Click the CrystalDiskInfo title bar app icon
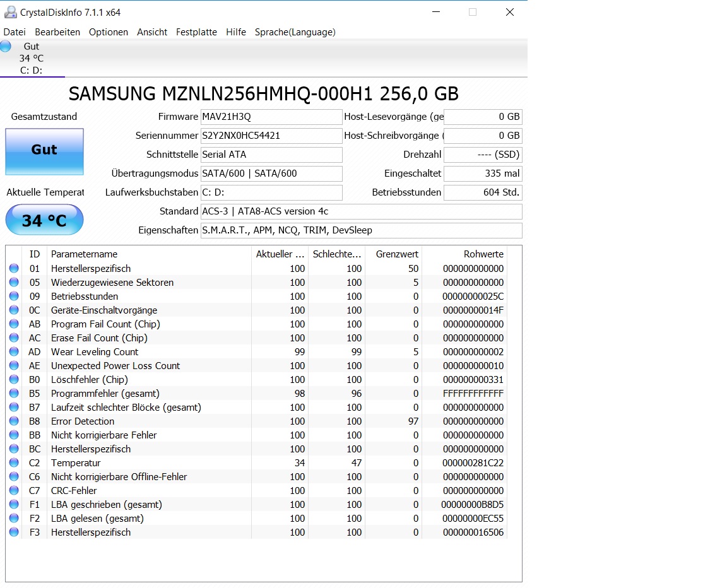 (10, 12)
